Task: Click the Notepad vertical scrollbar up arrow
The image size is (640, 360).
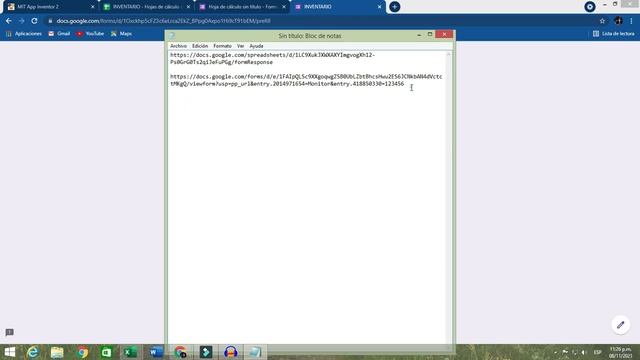Action: (449, 54)
